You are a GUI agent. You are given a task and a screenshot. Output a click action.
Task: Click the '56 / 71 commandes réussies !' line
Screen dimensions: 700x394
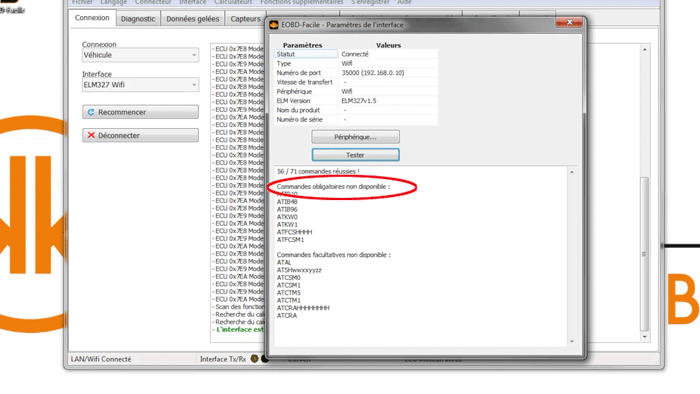coord(318,171)
